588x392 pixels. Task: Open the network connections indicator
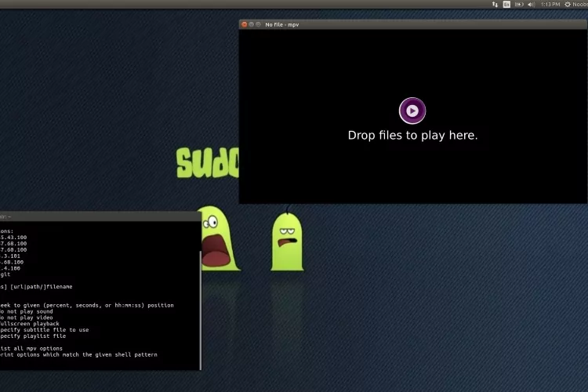(x=495, y=5)
